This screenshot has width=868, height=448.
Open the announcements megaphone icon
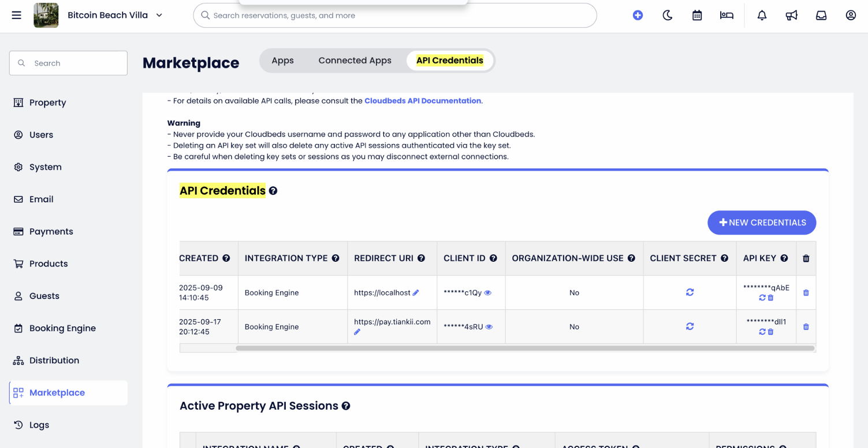(x=791, y=15)
